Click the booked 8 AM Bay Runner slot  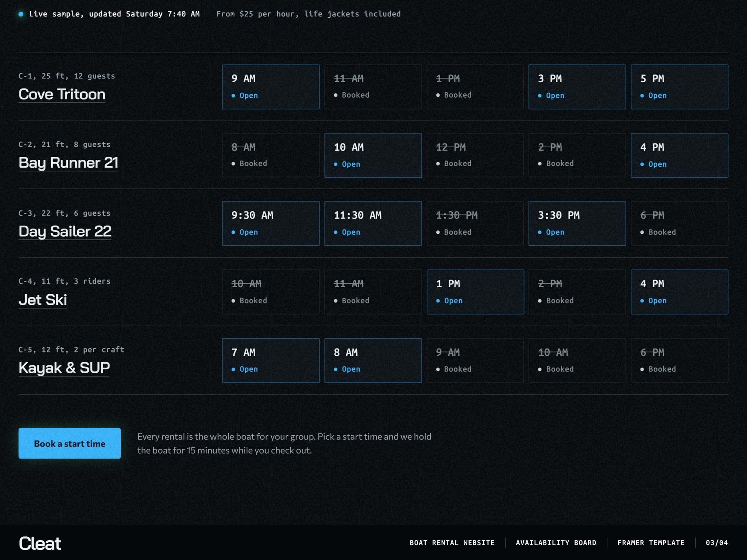[271, 155]
